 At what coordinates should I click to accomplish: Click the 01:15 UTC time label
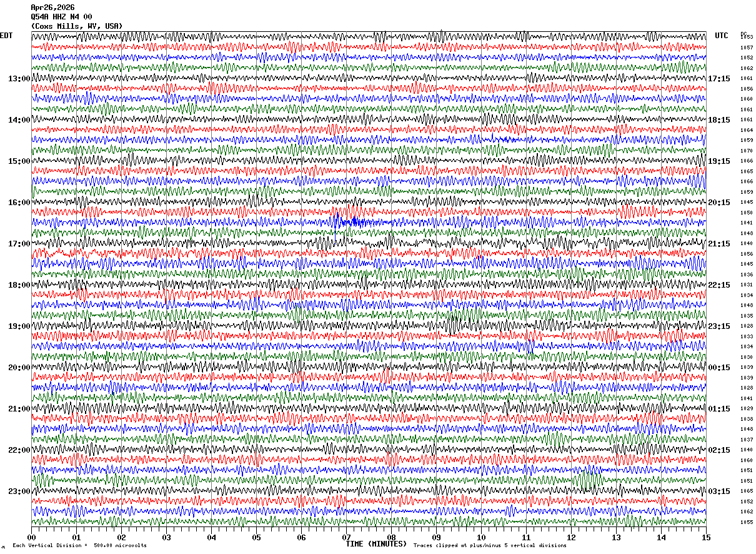pyautogui.click(x=719, y=409)
